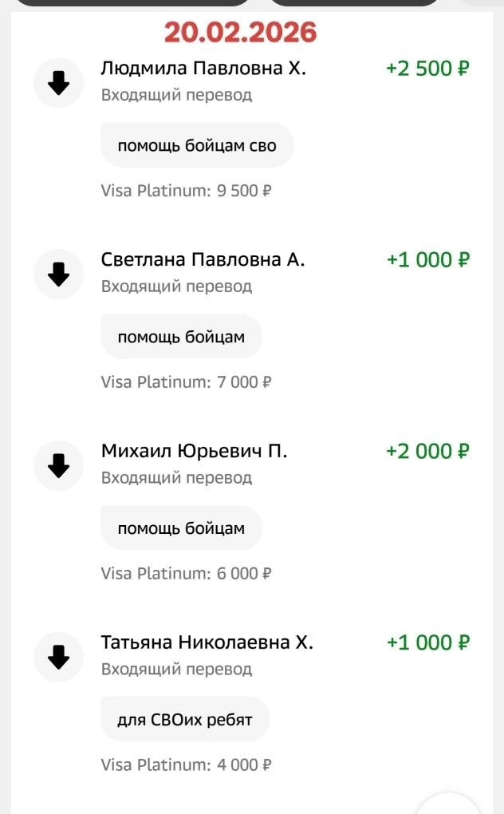Image resolution: width=504 pixels, height=814 pixels.
Task: Tap the "помощь бойцам" chip under Михаил Юрьевич
Action: click(181, 528)
